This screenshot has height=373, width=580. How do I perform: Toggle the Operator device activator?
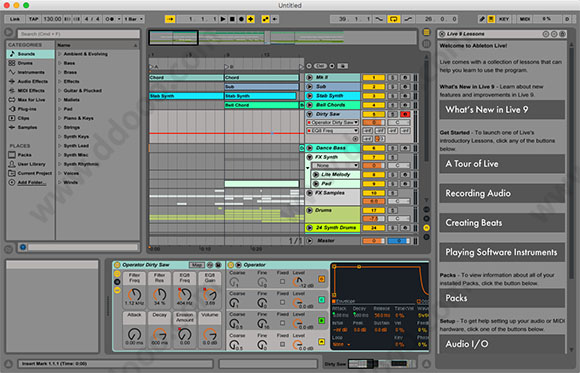pyautogui.click(x=231, y=265)
